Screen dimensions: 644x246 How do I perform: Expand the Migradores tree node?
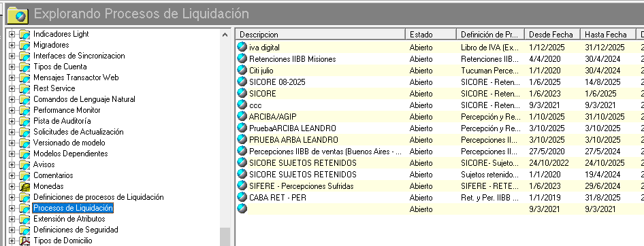tap(12, 45)
